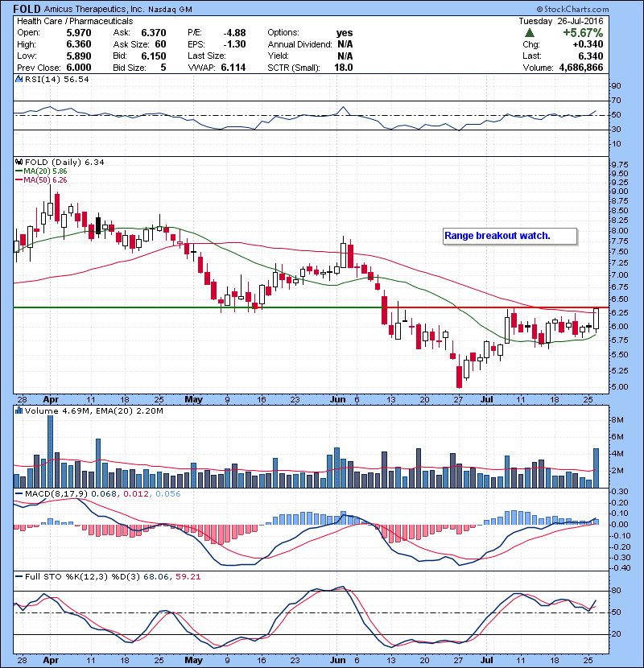Click the FOLD ticker symbol in header

[x=27, y=9]
